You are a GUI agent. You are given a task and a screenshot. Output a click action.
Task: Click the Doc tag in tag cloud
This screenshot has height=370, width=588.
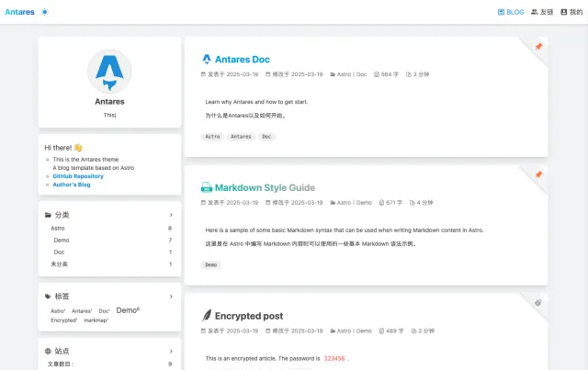[104, 310]
